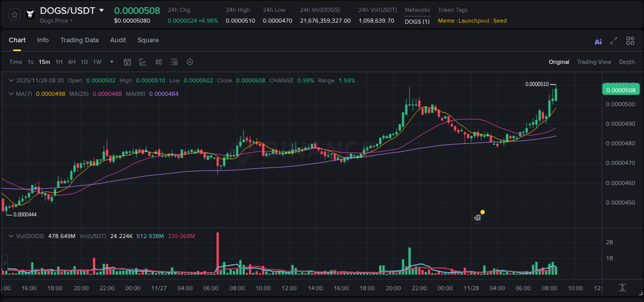This screenshot has width=644, height=302.
Task: Expand the chart to fullscreen
Action: [613, 41]
